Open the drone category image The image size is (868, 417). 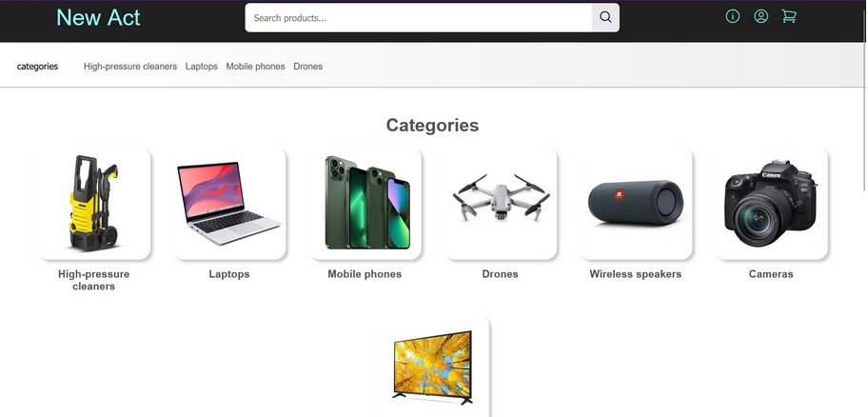click(501, 203)
